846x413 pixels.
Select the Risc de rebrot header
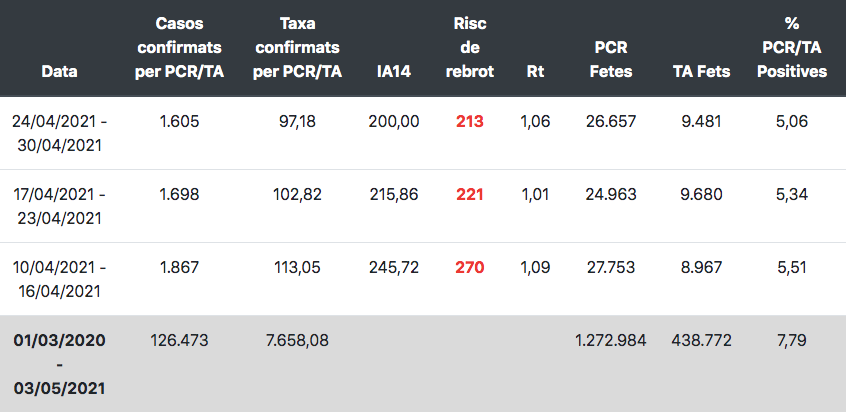pyautogui.click(x=469, y=47)
